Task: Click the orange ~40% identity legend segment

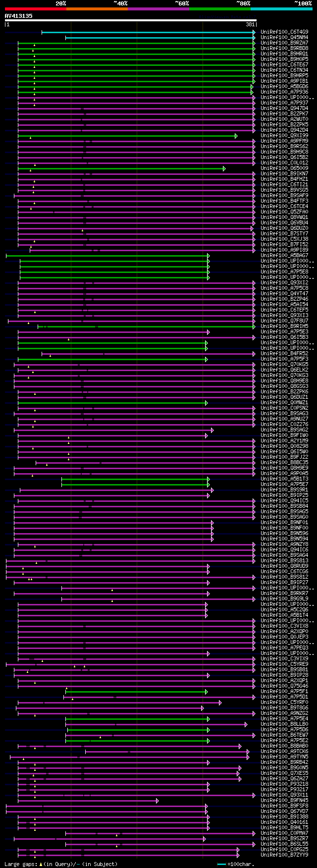Action: pyautogui.click(x=97, y=8)
